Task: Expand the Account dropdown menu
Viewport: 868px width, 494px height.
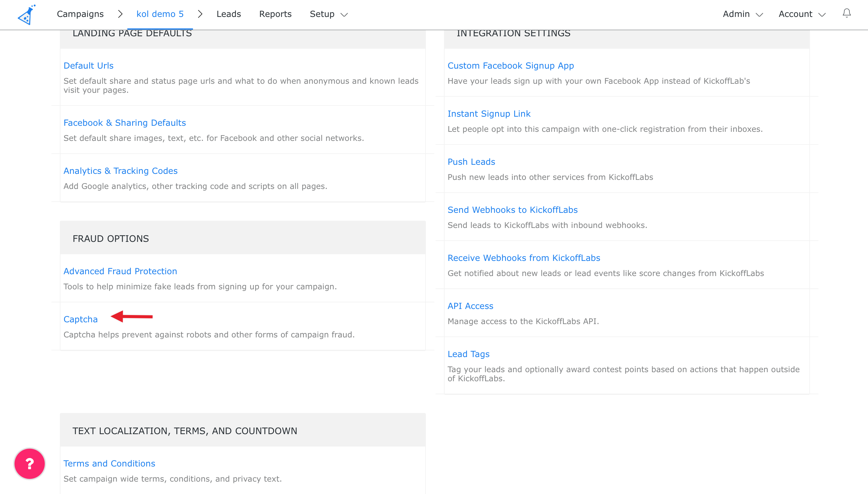Action: point(802,14)
